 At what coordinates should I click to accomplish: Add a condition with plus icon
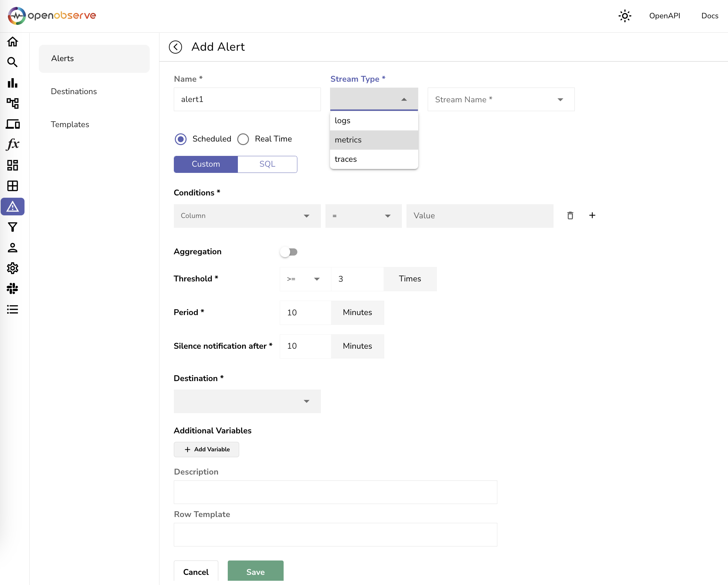tap(592, 215)
